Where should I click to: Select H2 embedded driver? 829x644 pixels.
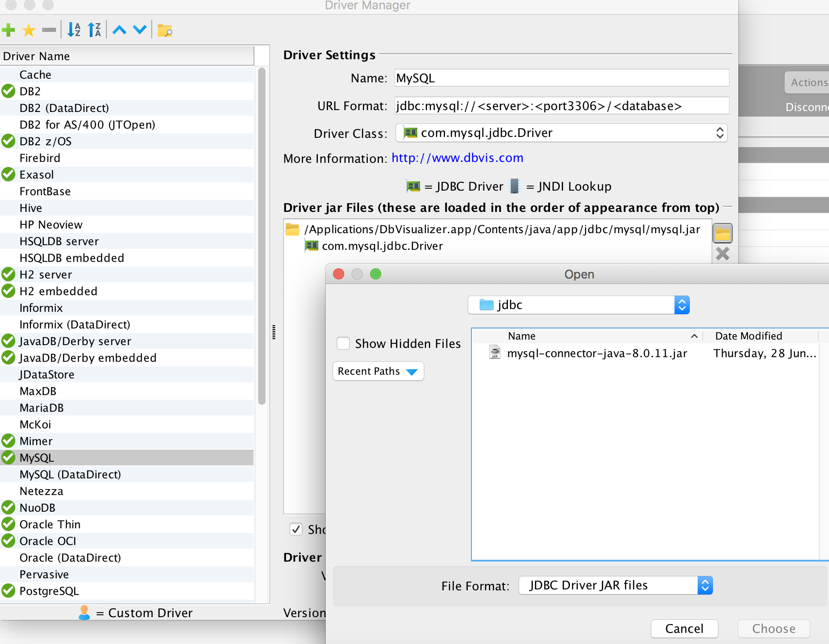click(127, 291)
